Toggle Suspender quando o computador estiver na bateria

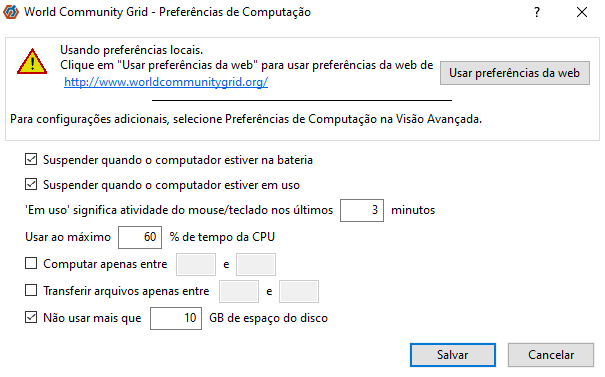(31, 159)
